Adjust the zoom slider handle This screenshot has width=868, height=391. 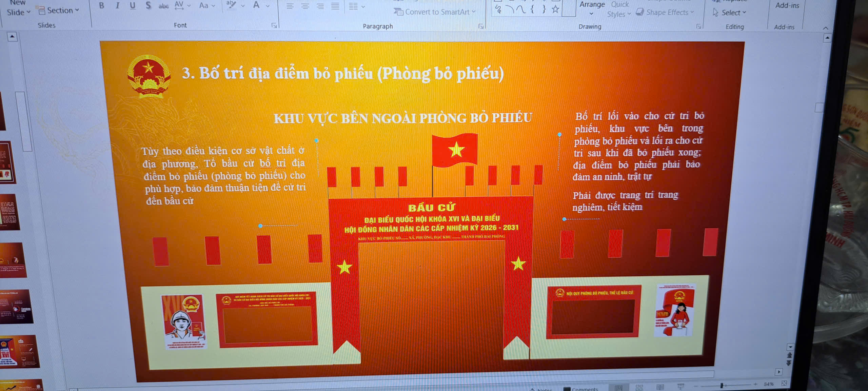coord(722,385)
